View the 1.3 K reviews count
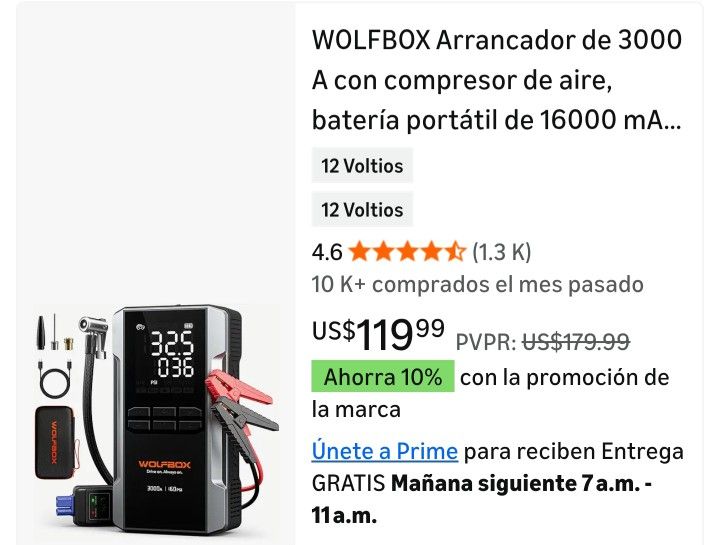Image resolution: width=720 pixels, height=545 pixels. click(x=502, y=252)
